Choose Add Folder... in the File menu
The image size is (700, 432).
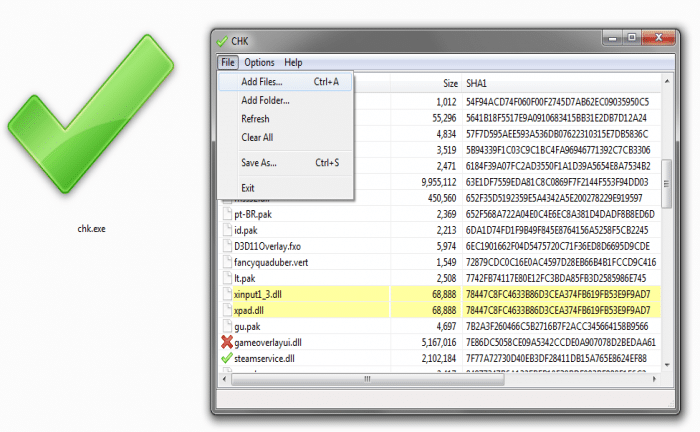(265, 100)
